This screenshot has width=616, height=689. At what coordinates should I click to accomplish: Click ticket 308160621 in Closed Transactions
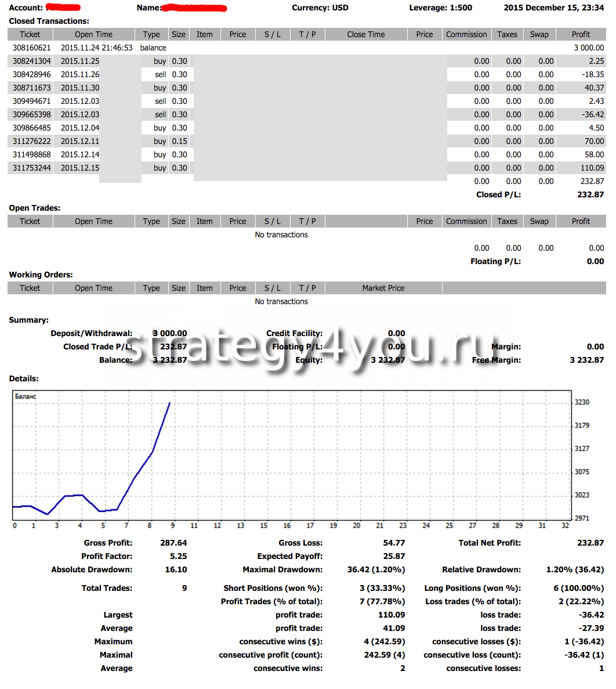pyautogui.click(x=31, y=48)
